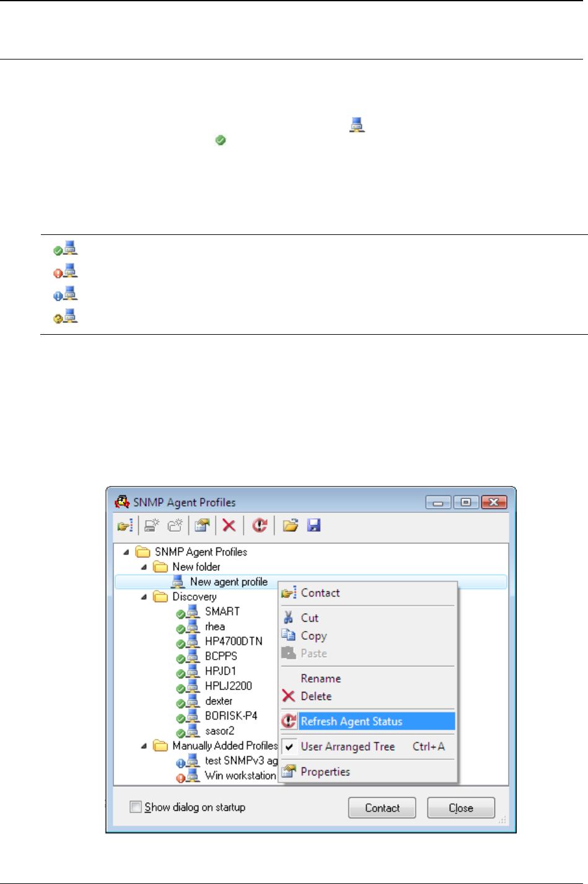Click the New agent profile toolbar icon

152,526
